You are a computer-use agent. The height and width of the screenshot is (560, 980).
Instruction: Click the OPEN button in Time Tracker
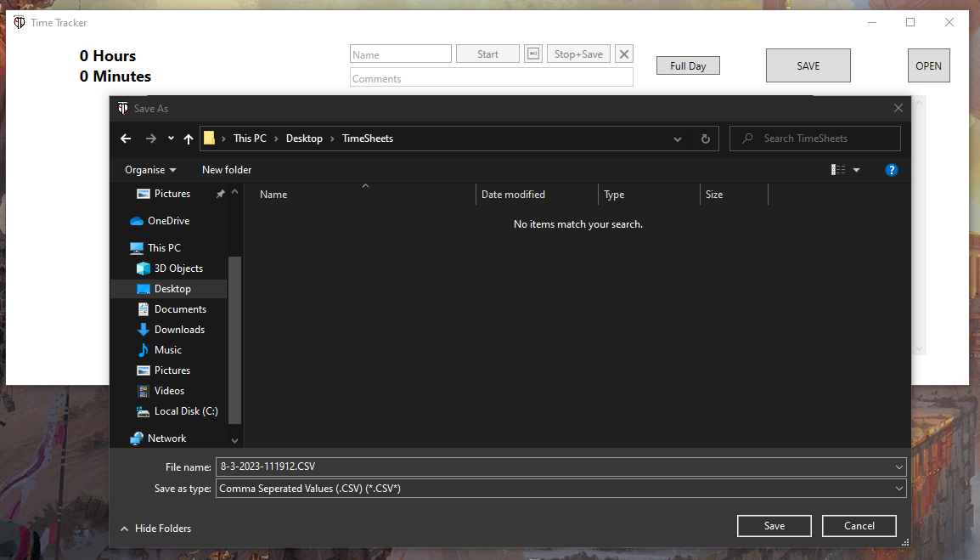(928, 65)
